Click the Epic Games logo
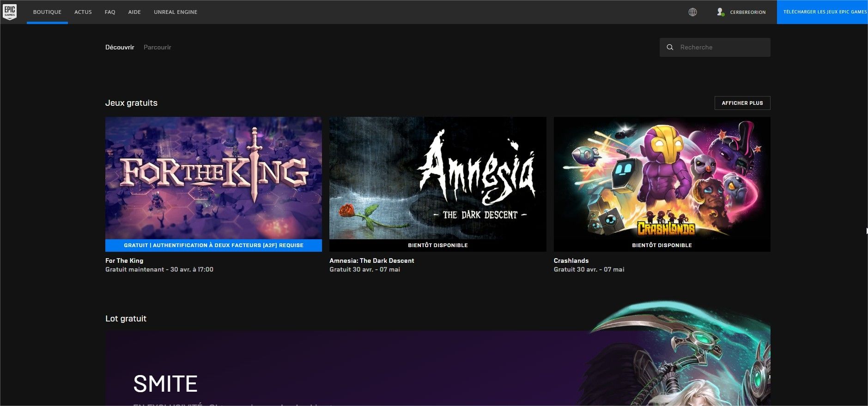868x406 pixels. [x=10, y=12]
